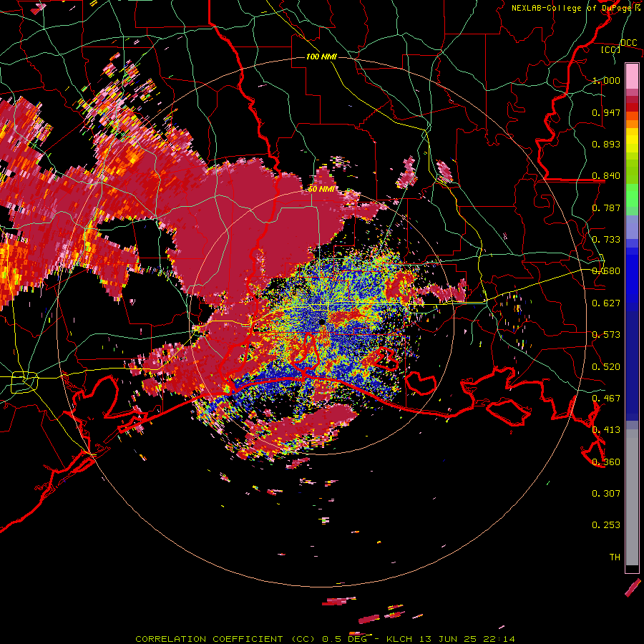Click the 1.000 scale value

click(x=606, y=80)
